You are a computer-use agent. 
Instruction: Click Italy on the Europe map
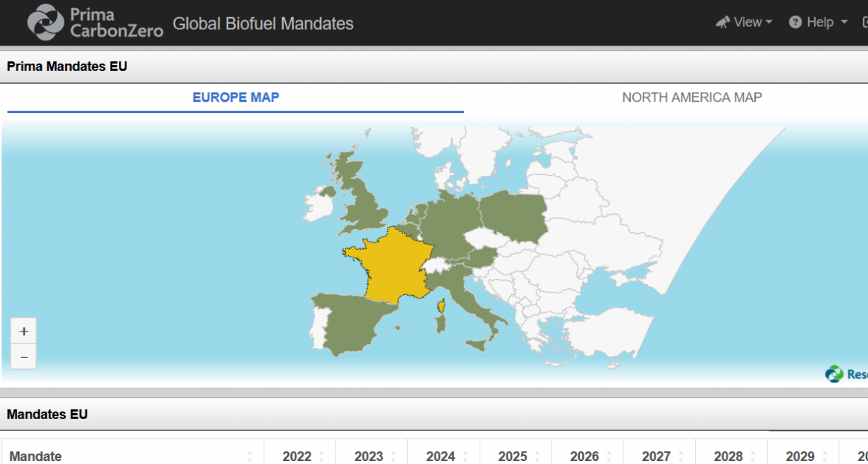click(x=471, y=299)
